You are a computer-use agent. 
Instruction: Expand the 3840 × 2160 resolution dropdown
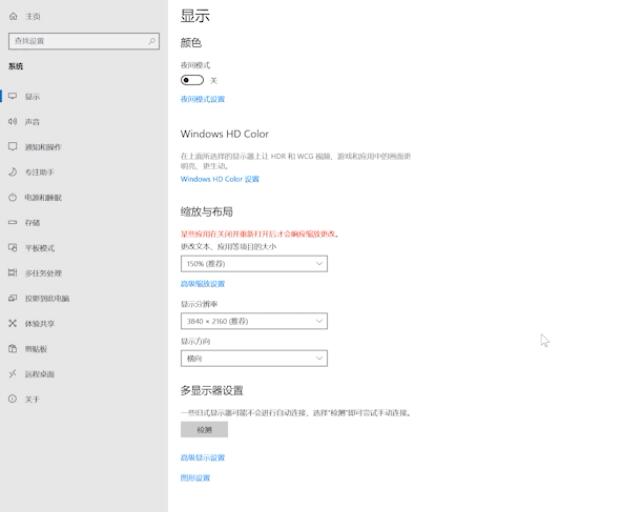tap(254, 321)
